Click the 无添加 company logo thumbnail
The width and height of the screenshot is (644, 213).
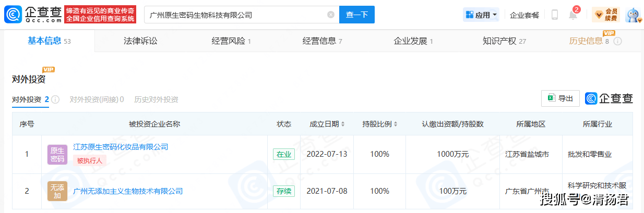click(57, 191)
